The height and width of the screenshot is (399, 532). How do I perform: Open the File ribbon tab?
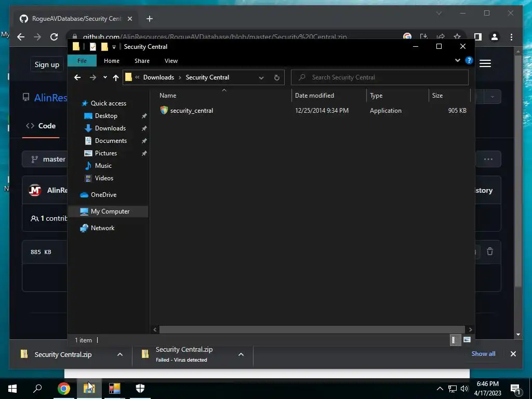pos(82,61)
